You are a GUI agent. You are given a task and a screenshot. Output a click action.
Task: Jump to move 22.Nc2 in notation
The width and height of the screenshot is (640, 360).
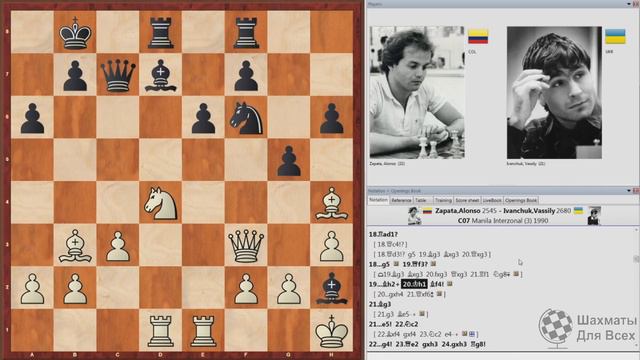pyautogui.click(x=407, y=324)
